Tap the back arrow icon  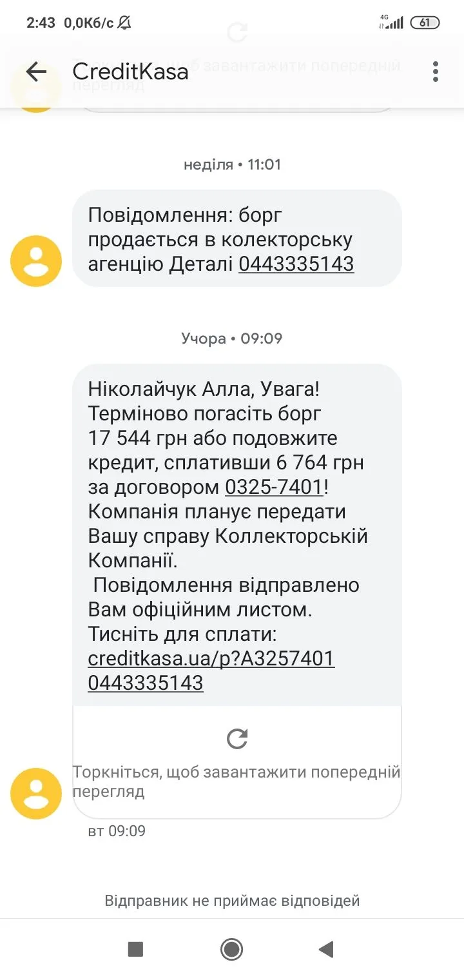(x=36, y=72)
